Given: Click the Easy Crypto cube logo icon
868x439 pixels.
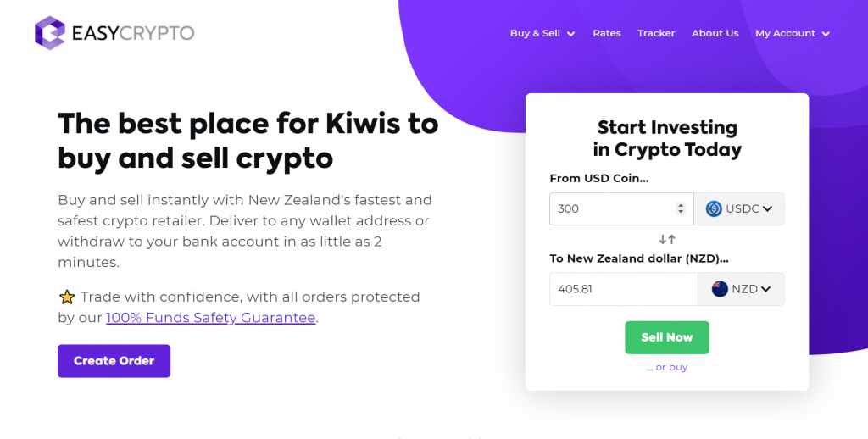Looking at the screenshot, I should tap(50, 33).
